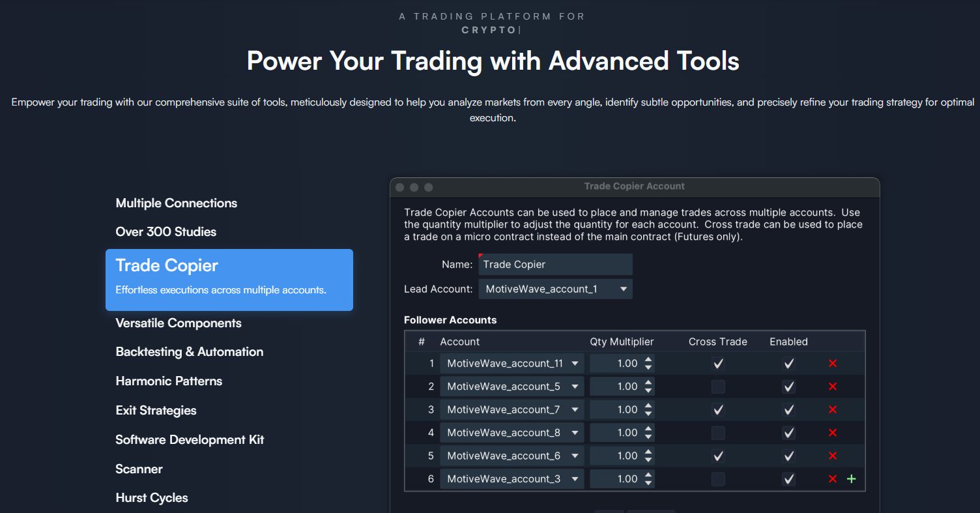This screenshot has height=513, width=980.
Task: Disable Cross Trade for MotiveWave_account_11
Action: pos(718,364)
